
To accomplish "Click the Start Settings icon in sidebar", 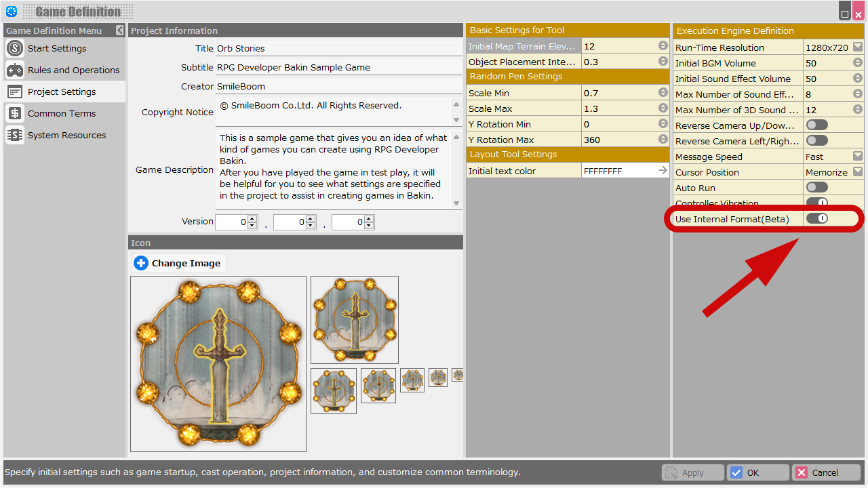I will pos(15,48).
